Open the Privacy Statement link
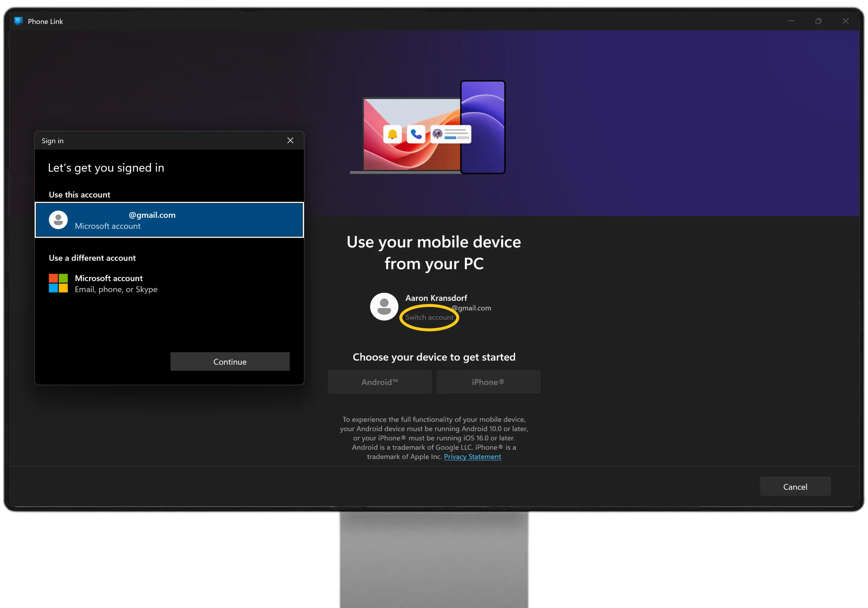 472,457
